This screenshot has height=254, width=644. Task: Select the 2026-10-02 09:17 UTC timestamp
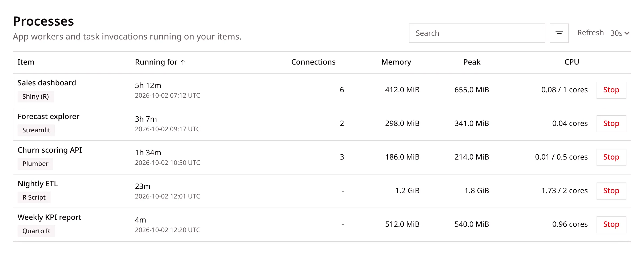[x=167, y=129]
